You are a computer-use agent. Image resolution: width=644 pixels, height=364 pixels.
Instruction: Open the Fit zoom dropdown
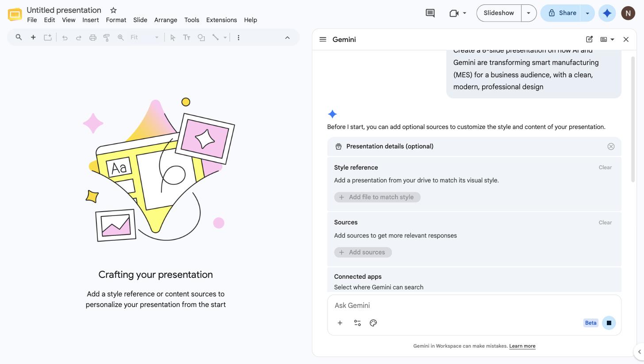click(x=145, y=38)
